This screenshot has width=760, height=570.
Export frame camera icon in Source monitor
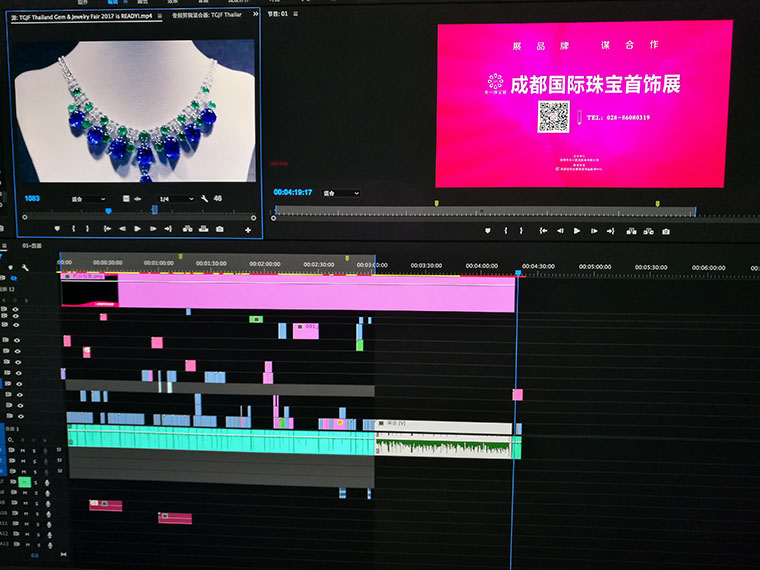pos(220,228)
